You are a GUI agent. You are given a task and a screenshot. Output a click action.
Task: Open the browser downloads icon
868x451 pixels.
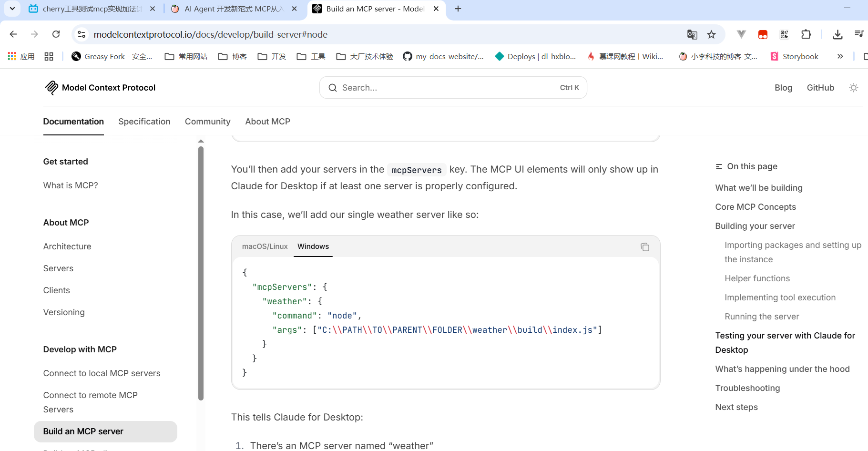[x=837, y=34]
